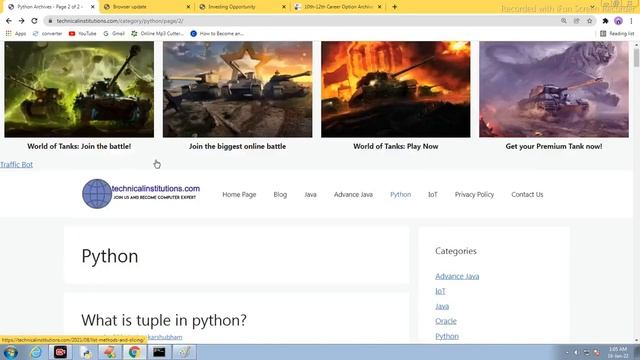Click the share icon in address bar
This screenshot has width=640, height=360.
click(576, 21)
